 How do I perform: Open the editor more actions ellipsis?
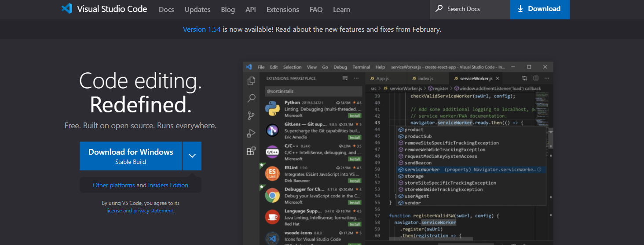click(547, 78)
